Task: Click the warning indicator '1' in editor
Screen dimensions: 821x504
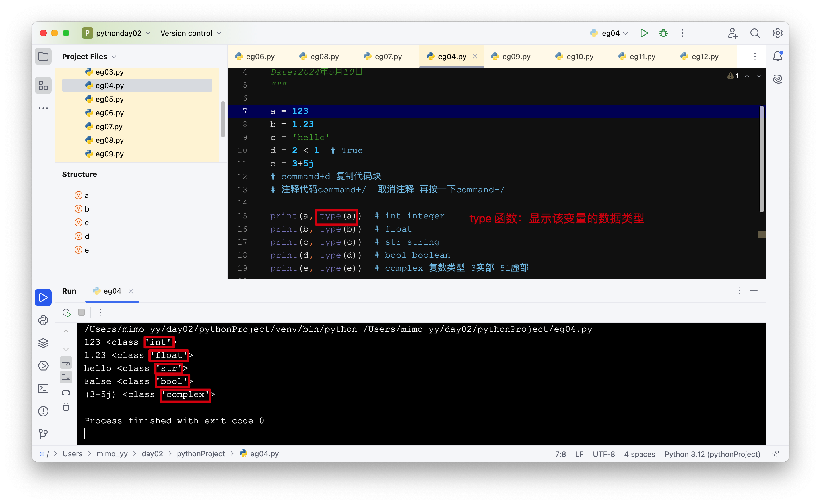Action: pyautogui.click(x=733, y=76)
